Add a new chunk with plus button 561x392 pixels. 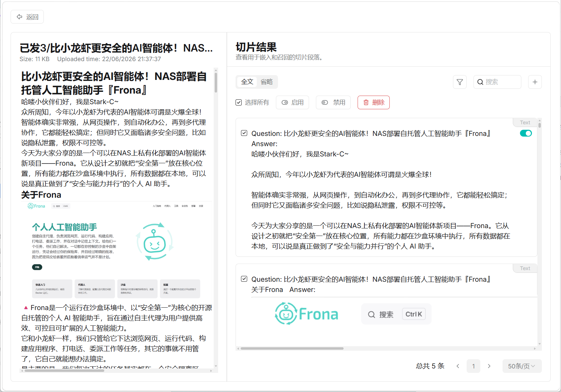535,82
